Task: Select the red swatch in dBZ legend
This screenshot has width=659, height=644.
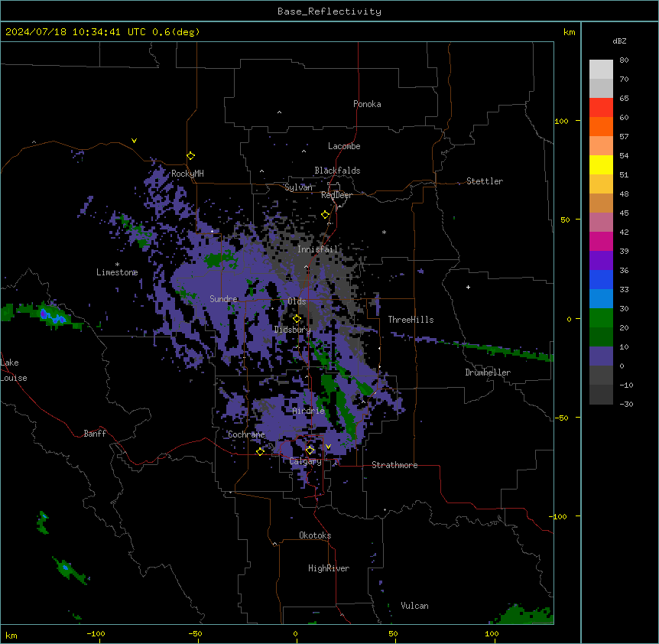Action: (601, 108)
